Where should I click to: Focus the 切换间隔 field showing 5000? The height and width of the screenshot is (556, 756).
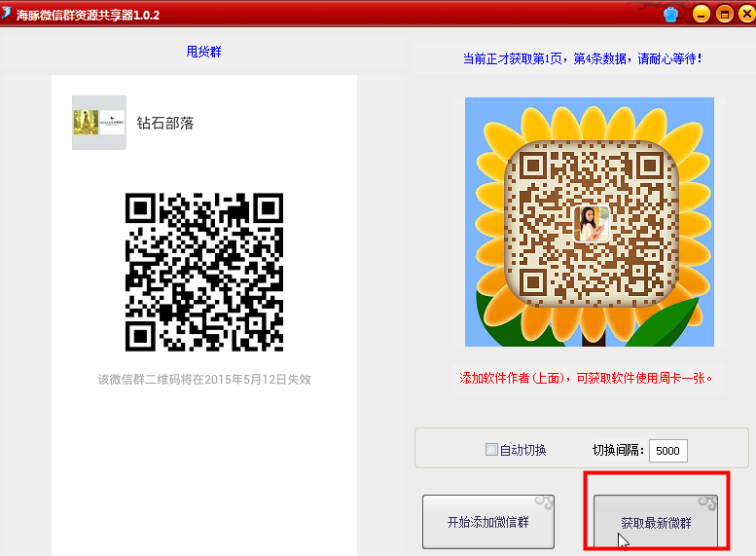click(667, 451)
